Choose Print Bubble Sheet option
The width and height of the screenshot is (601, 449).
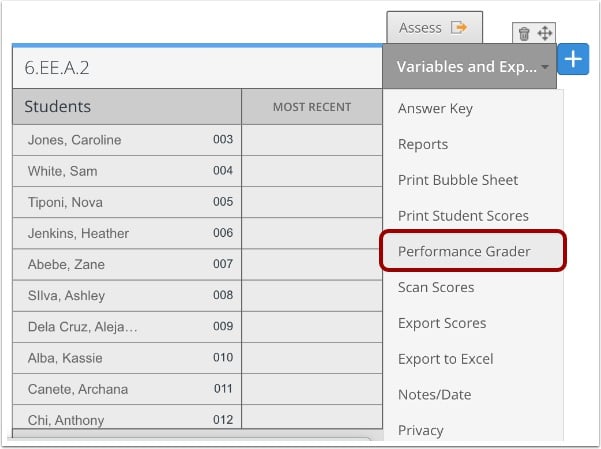click(x=458, y=180)
